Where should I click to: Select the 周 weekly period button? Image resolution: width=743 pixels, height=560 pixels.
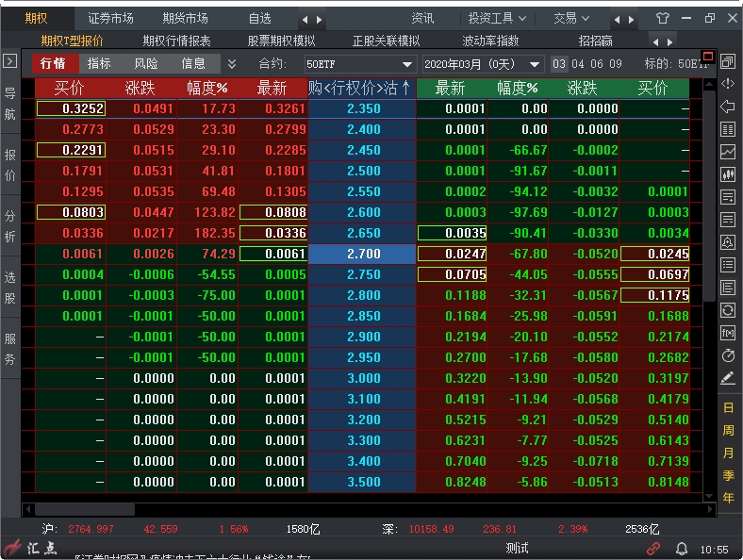click(728, 430)
